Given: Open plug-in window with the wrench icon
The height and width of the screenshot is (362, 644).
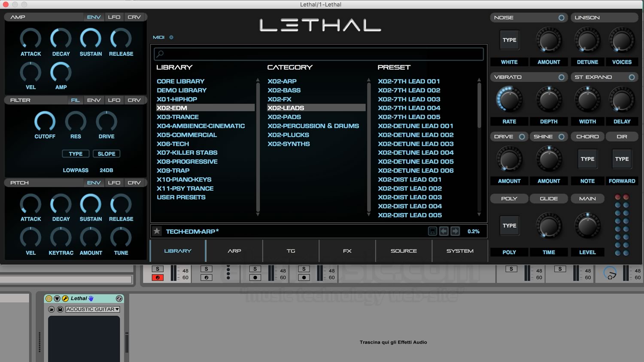Looking at the screenshot, I should [x=65, y=298].
